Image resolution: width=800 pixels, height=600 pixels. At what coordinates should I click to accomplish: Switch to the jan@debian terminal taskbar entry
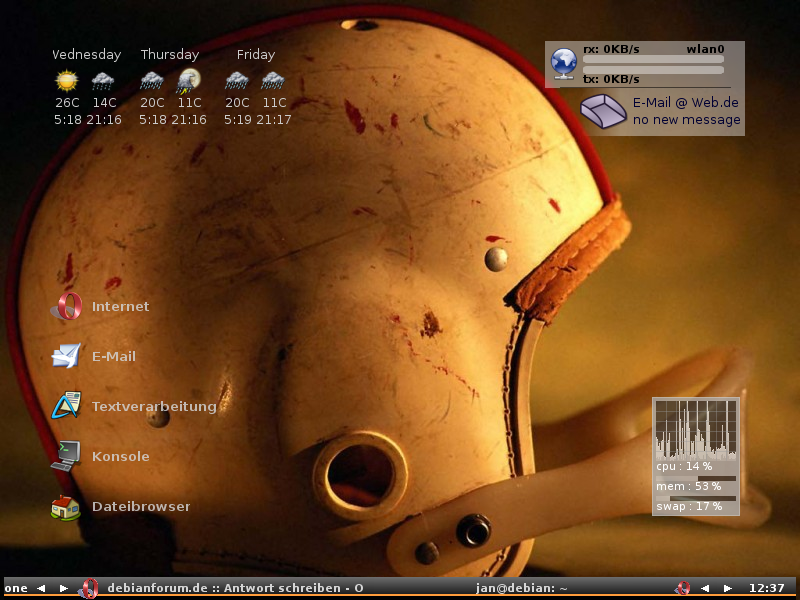click(521, 588)
